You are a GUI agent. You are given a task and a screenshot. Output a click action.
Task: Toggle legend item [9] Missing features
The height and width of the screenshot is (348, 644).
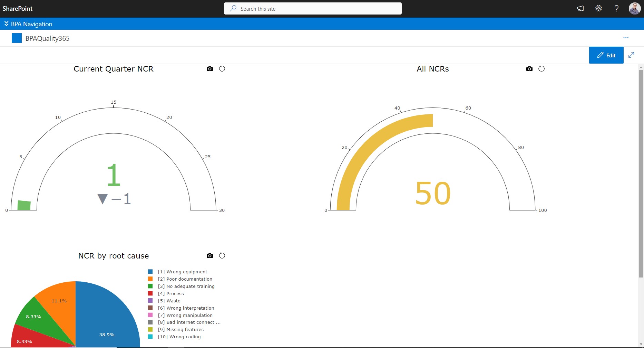pos(176,330)
